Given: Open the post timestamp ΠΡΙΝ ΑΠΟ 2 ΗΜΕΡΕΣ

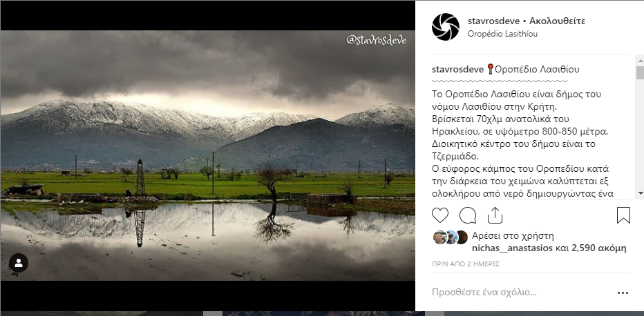Looking at the screenshot, I should (x=465, y=264).
